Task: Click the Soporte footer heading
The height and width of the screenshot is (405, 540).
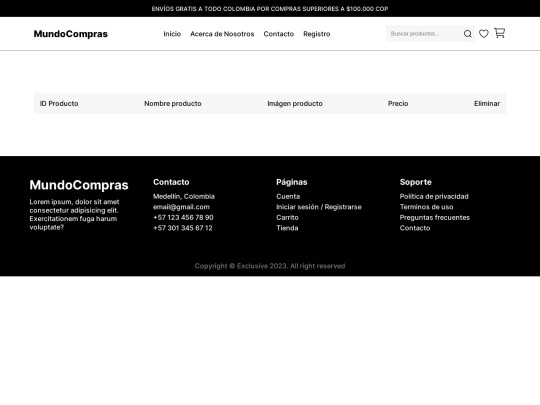Action: (x=415, y=182)
